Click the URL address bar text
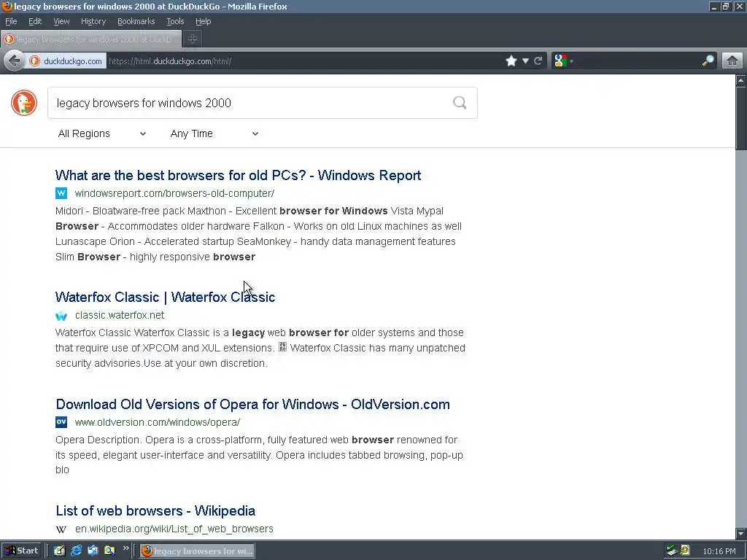Screen dimensions: 747x560 (x=170, y=61)
